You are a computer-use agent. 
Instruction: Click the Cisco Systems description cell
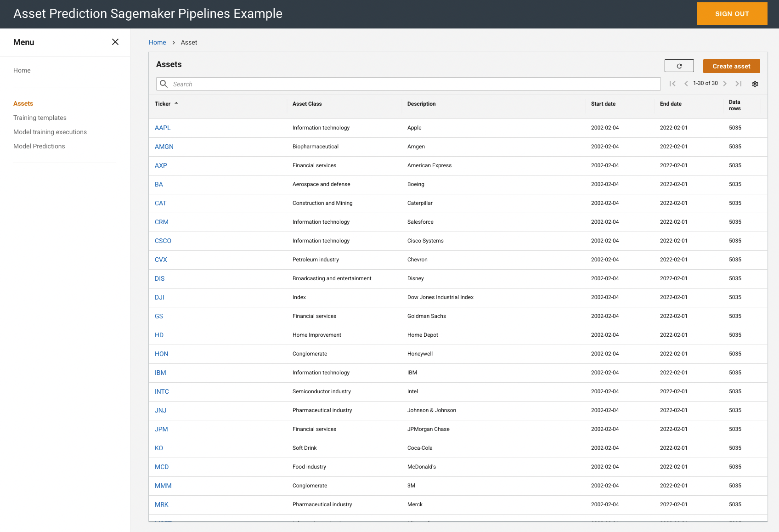click(425, 241)
